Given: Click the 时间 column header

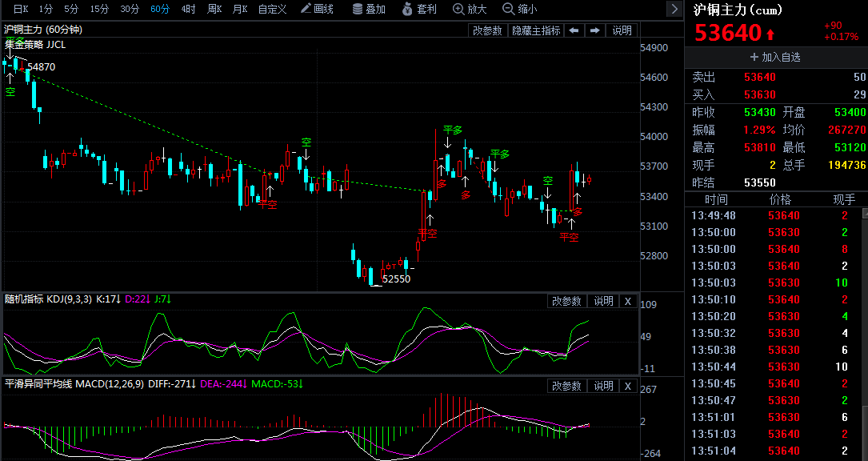Looking at the screenshot, I should coord(716,199).
